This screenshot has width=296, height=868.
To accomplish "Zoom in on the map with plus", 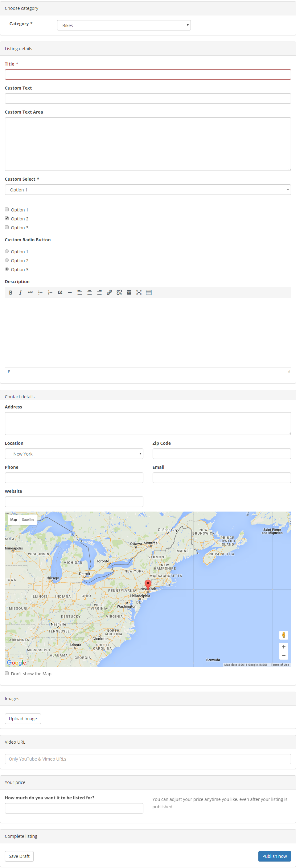I will [283, 647].
